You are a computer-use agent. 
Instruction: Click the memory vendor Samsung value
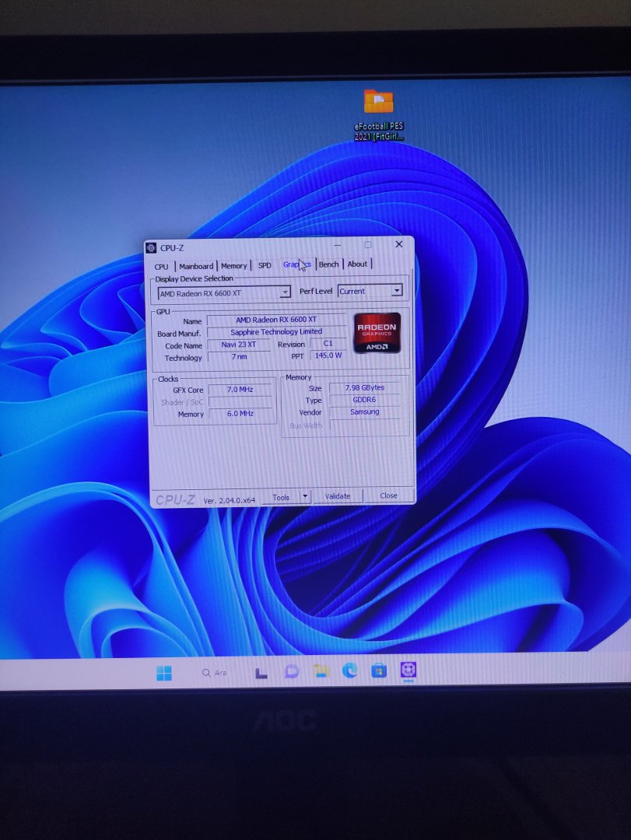point(365,412)
